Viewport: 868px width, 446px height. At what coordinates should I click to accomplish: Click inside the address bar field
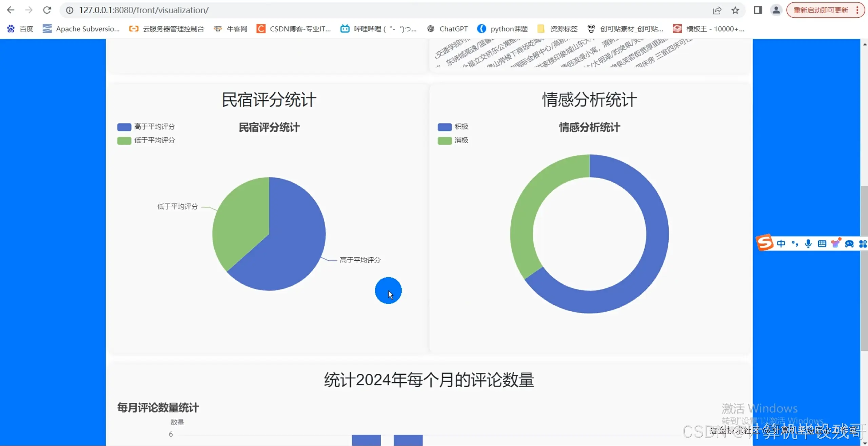(237, 10)
